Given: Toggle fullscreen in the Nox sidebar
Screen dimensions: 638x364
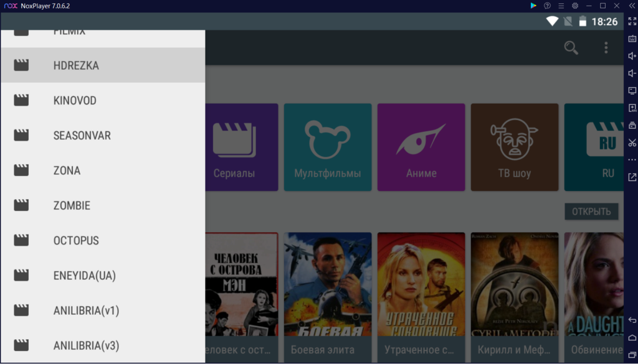Looking at the screenshot, I should (632, 22).
